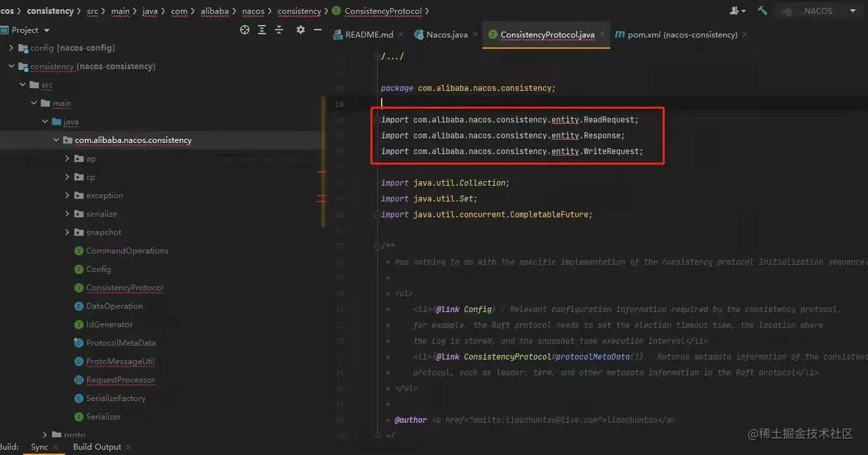Close the Build Output tab
Screen dimensions: 868x455
128,447
